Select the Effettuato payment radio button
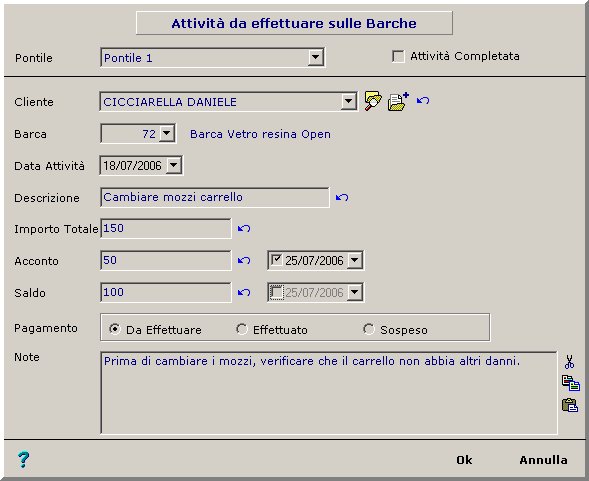 click(242, 329)
